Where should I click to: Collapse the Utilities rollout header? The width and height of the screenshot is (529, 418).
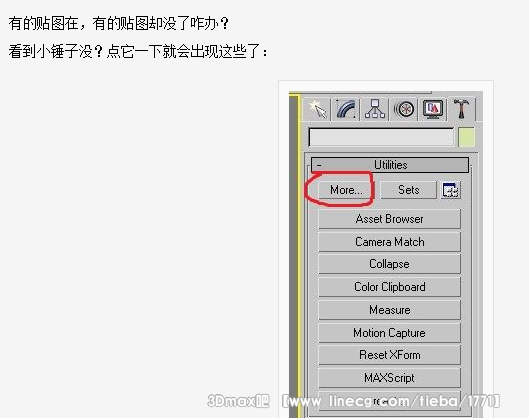(390, 165)
